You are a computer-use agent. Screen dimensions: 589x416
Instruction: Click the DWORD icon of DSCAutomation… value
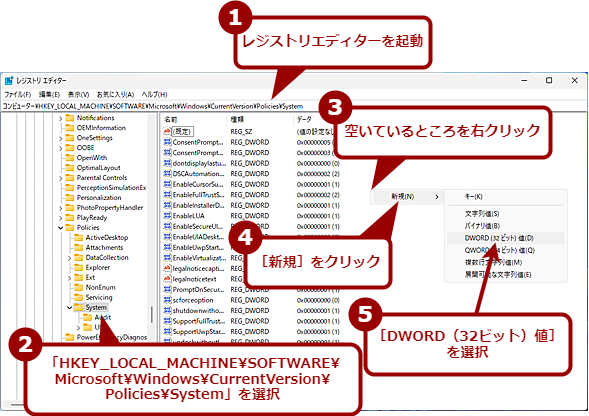[168, 174]
